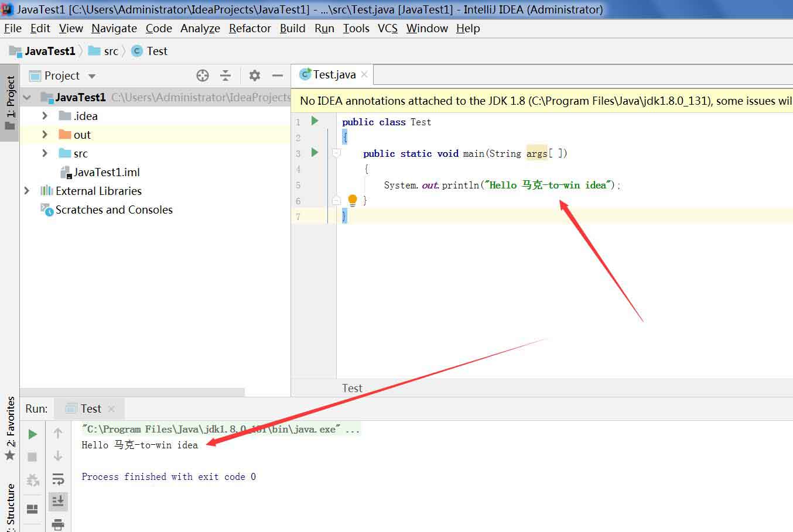This screenshot has width=793, height=532.
Task: Open the Analyze menu
Action: coord(200,28)
